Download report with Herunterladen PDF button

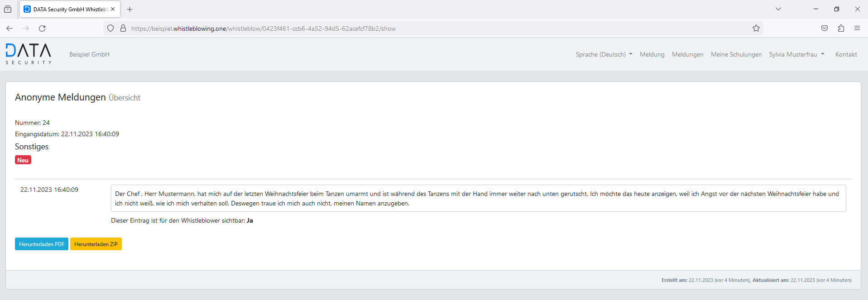[x=42, y=244]
